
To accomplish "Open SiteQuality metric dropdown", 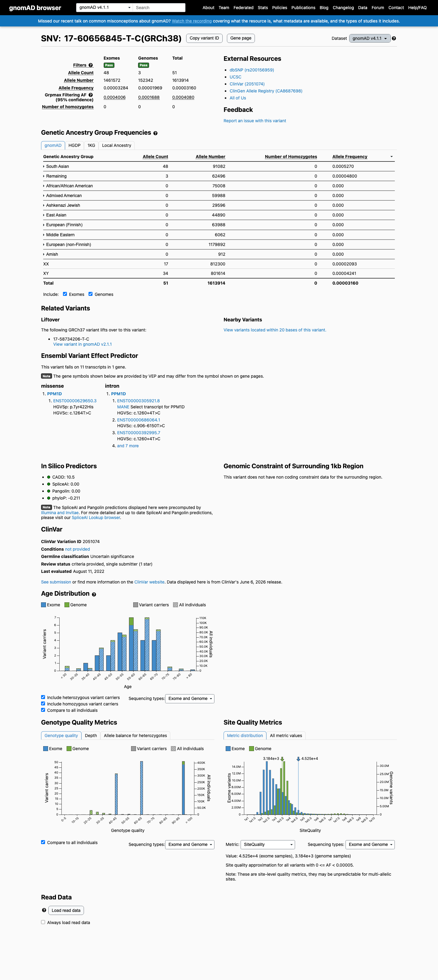I will [268, 845].
